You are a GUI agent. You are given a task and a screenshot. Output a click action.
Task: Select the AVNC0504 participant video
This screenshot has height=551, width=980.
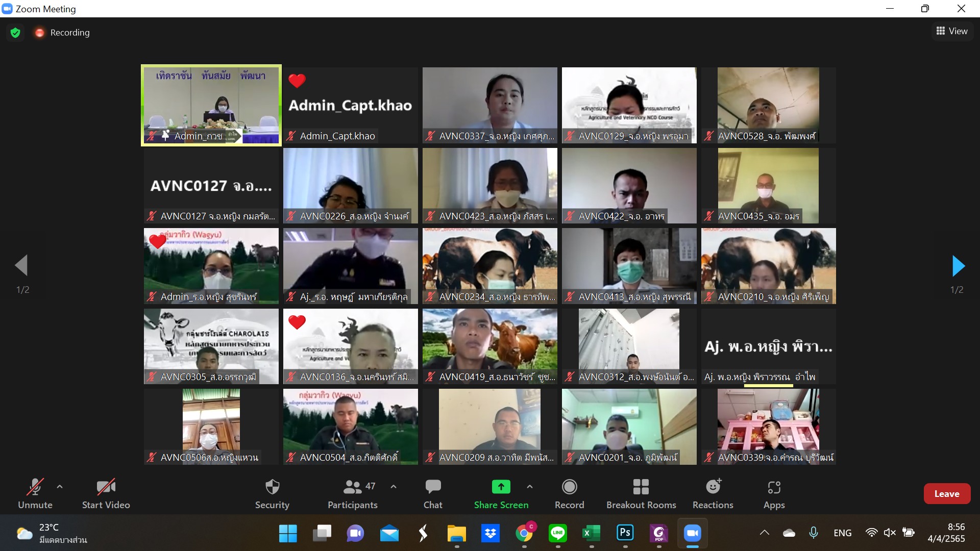(x=351, y=427)
